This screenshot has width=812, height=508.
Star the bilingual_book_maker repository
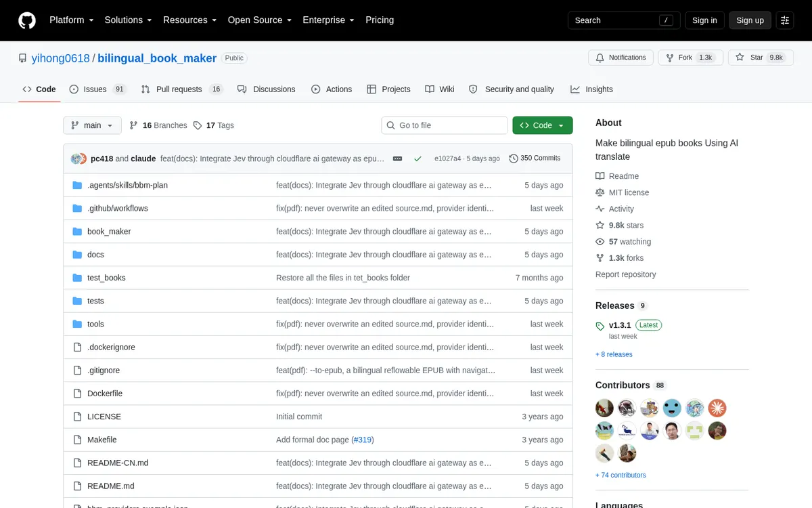tap(759, 58)
